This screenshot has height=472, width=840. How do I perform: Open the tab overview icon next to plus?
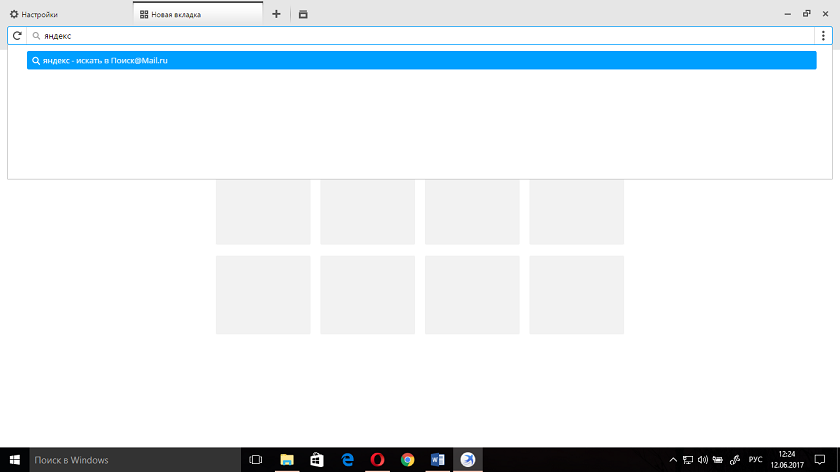pyautogui.click(x=303, y=14)
